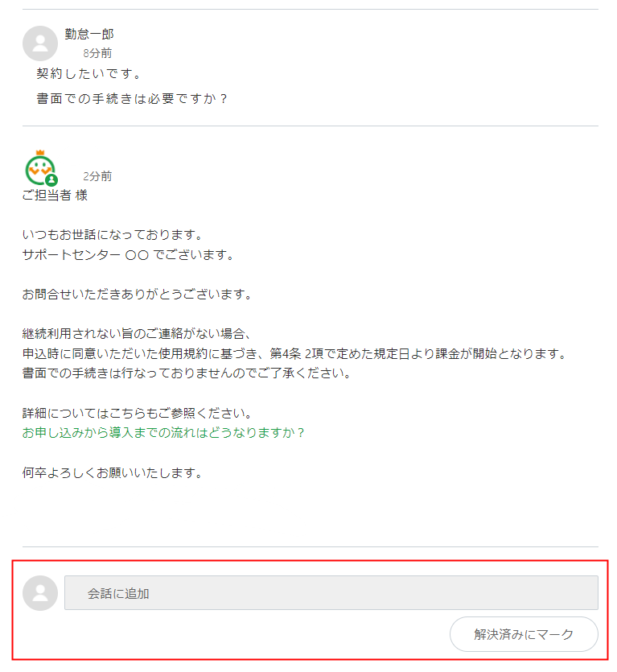Click the 解決済みにマーク button
The width and height of the screenshot is (617, 672).
coord(524,634)
